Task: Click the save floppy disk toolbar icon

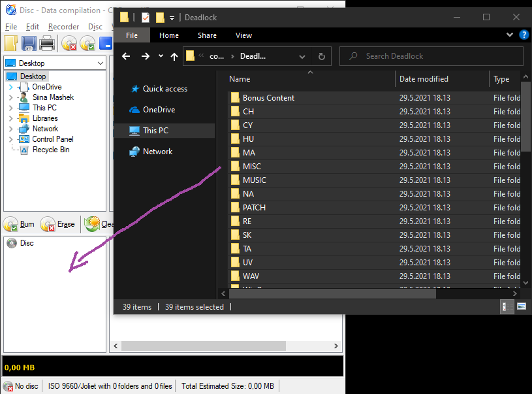Action: [x=29, y=44]
